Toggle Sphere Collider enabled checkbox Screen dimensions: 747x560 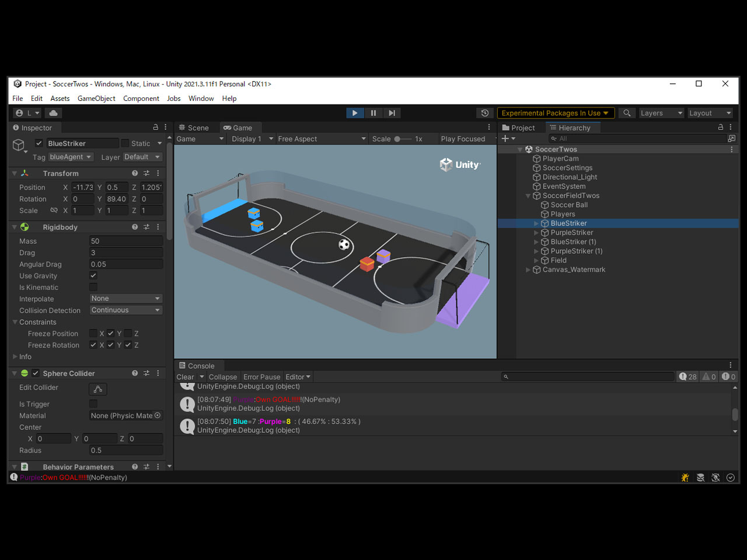[x=36, y=373]
